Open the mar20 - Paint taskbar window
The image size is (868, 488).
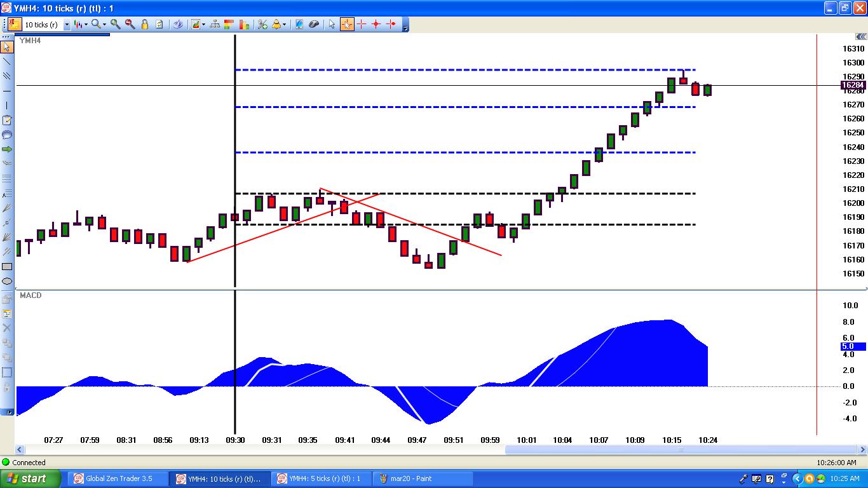424,478
